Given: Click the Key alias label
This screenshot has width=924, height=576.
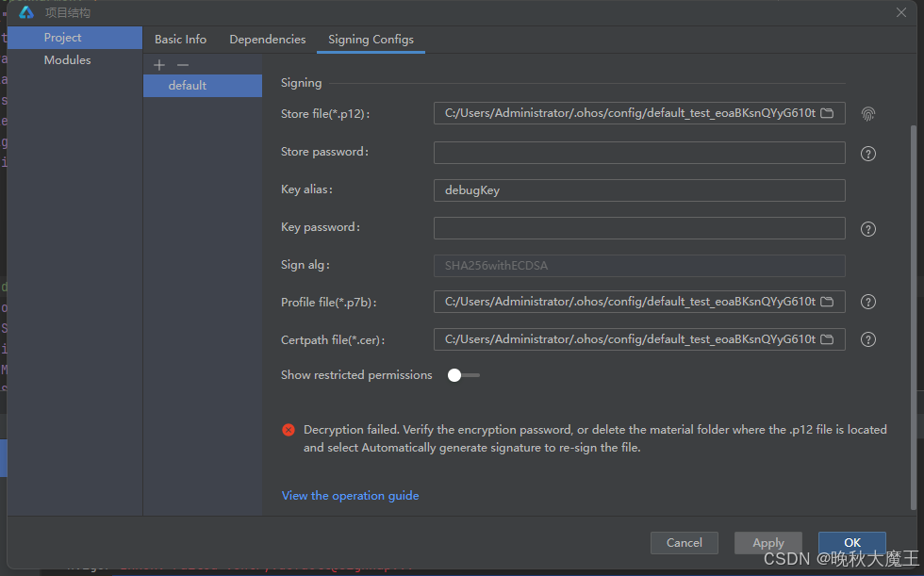Looking at the screenshot, I should [307, 189].
